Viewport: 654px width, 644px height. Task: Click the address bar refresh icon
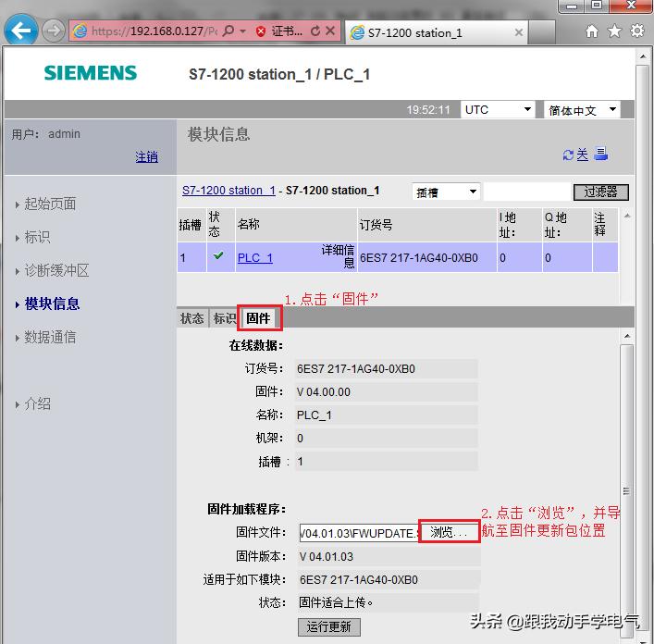[315, 31]
